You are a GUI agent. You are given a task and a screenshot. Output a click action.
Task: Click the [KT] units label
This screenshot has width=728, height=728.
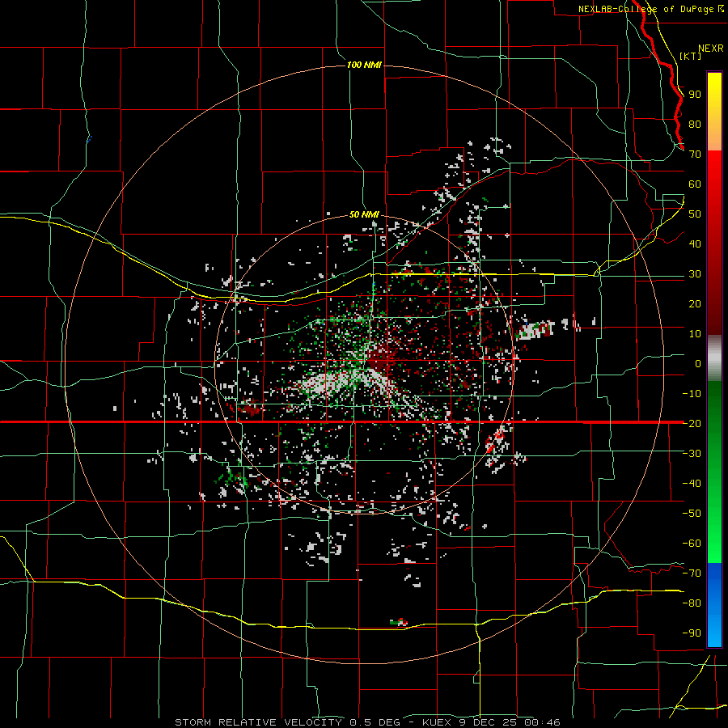[x=690, y=56]
